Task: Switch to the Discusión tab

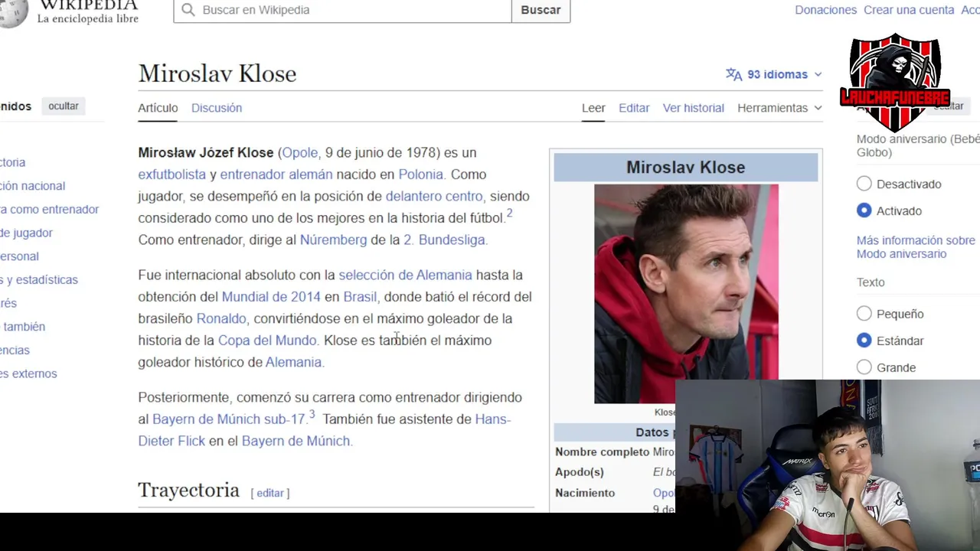Action: 217,108
